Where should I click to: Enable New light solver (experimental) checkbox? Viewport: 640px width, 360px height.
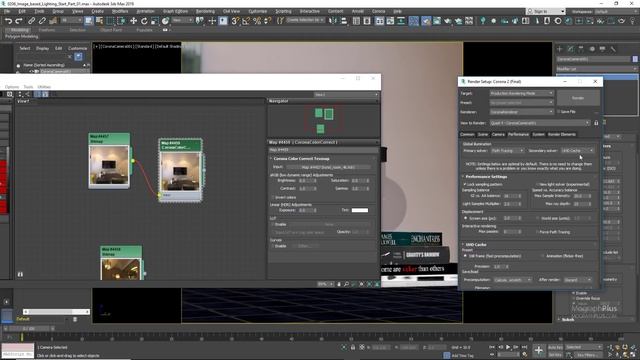[x=538, y=184]
